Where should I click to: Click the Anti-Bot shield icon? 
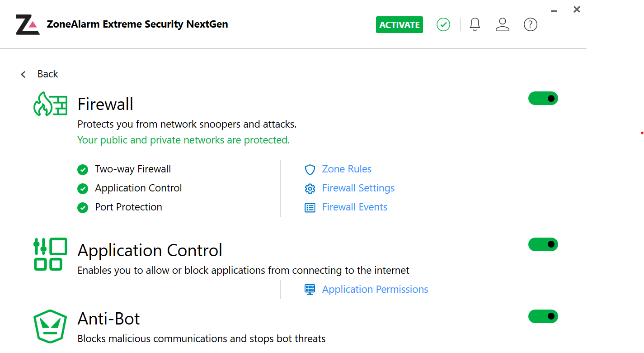coord(50,326)
